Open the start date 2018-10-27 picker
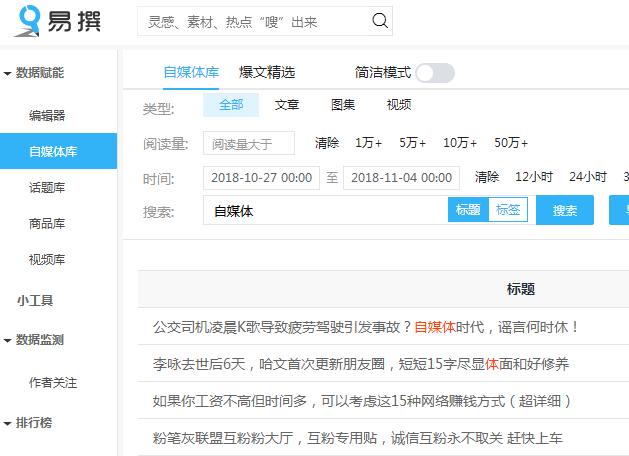Viewport: 629px width, 456px height. pos(262,178)
